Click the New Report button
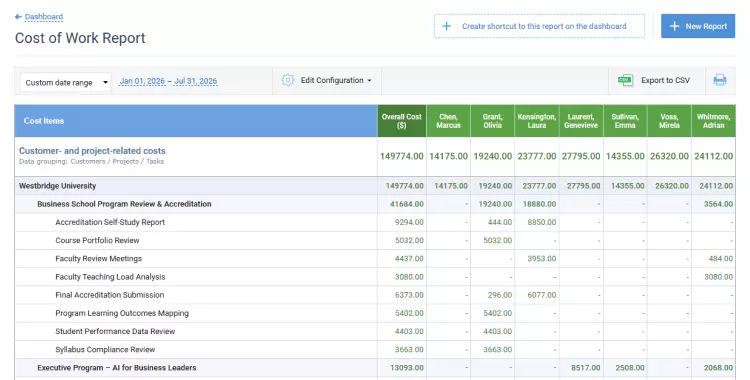This screenshot has height=380, width=750. pyautogui.click(x=698, y=26)
